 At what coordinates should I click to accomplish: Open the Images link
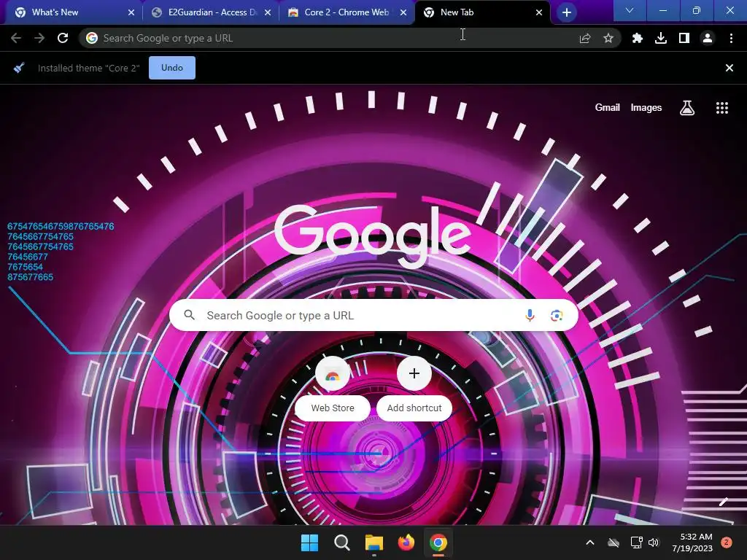tap(646, 108)
